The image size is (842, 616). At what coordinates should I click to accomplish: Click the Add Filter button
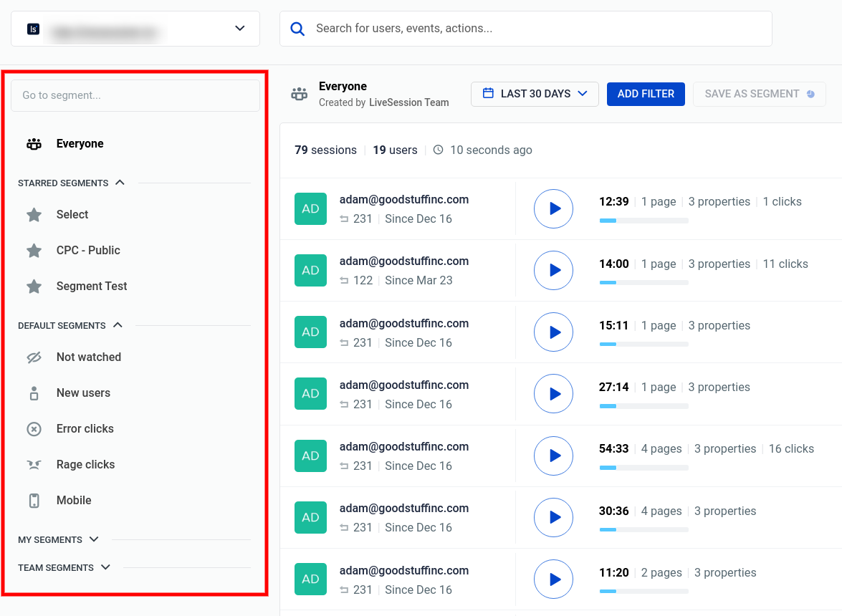[x=646, y=94]
